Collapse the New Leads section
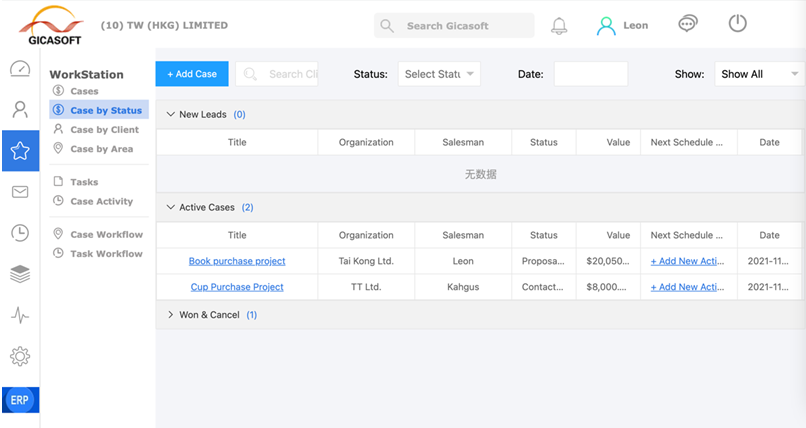This screenshot has height=428, width=806. [171, 115]
